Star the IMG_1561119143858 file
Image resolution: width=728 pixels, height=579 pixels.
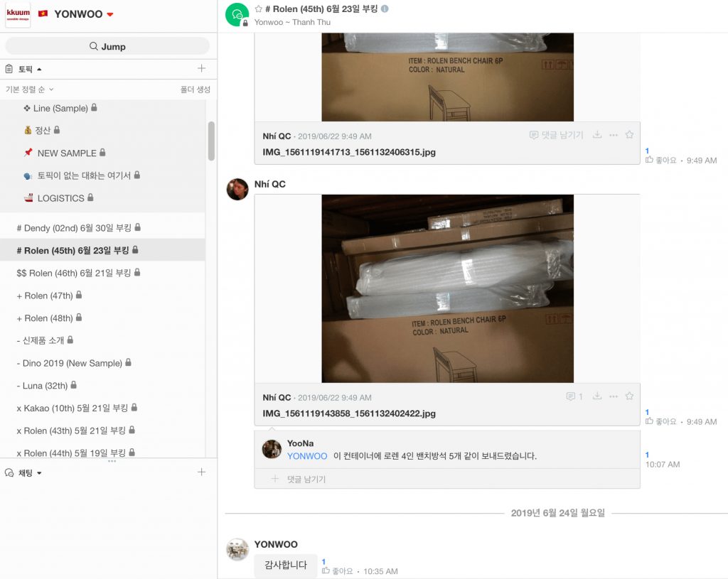[630, 396]
